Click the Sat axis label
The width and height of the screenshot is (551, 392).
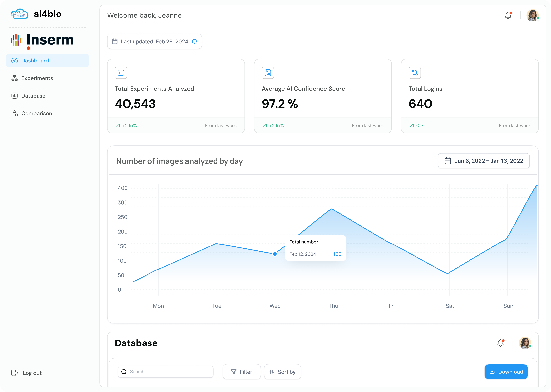pos(450,306)
